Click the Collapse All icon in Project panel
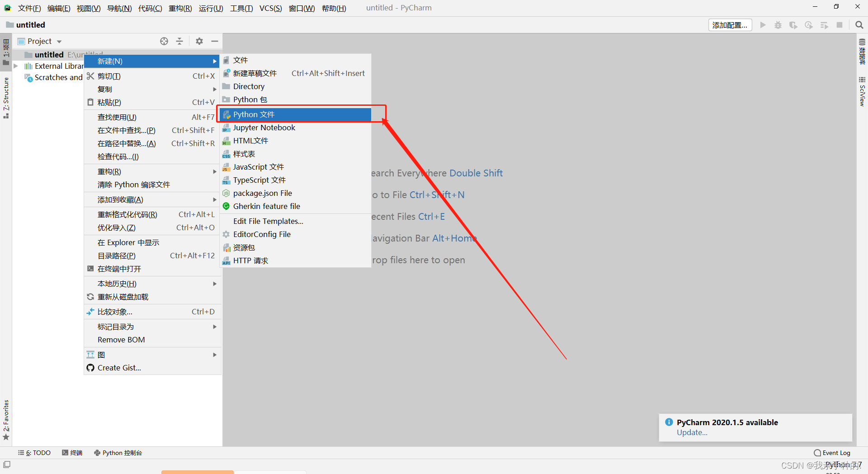Screen dimensions: 868x474 pyautogui.click(x=179, y=41)
